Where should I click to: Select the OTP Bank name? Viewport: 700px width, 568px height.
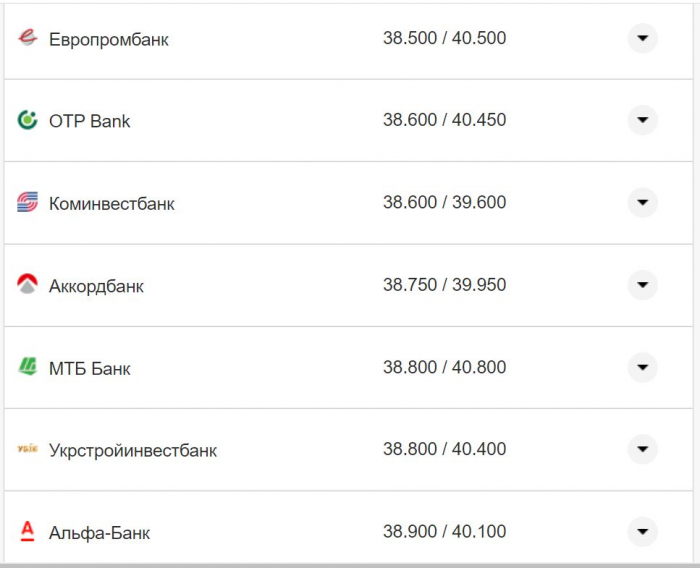[x=89, y=121]
